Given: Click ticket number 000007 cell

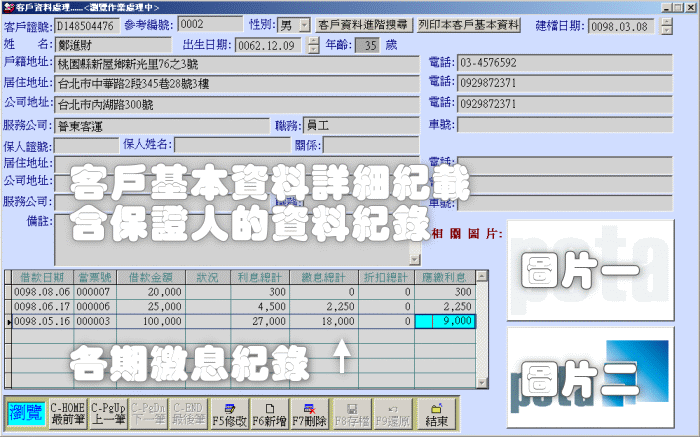Looking at the screenshot, I should pos(95,292).
